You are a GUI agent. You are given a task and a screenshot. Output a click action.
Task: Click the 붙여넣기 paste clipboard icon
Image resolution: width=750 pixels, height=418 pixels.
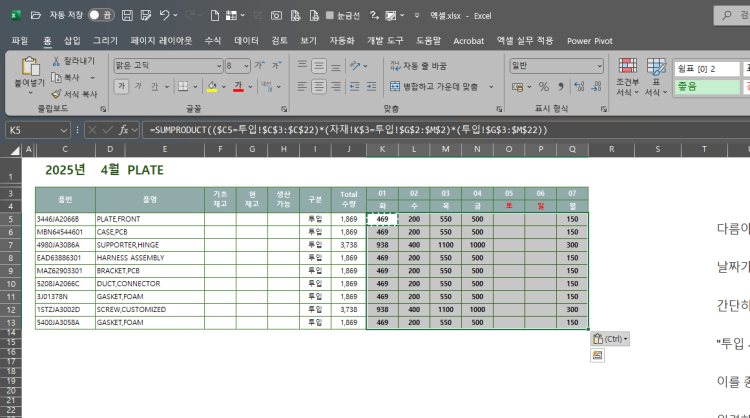click(30, 66)
